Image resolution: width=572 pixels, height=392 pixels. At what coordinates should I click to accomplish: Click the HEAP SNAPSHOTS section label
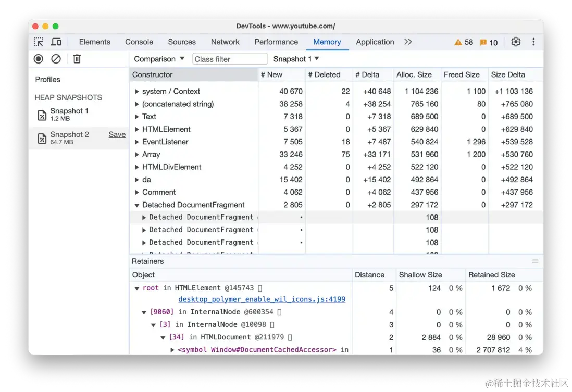click(x=68, y=98)
